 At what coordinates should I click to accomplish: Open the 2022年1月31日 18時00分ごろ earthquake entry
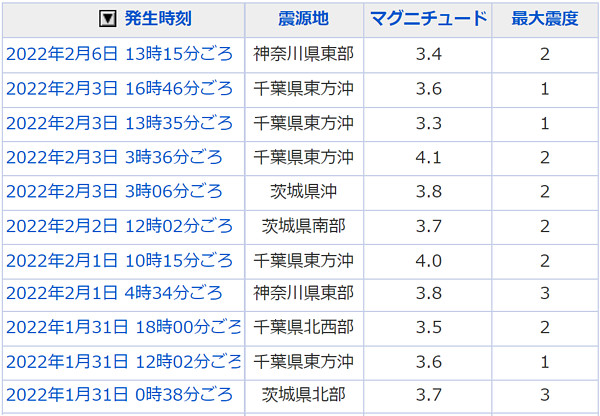click(124, 328)
